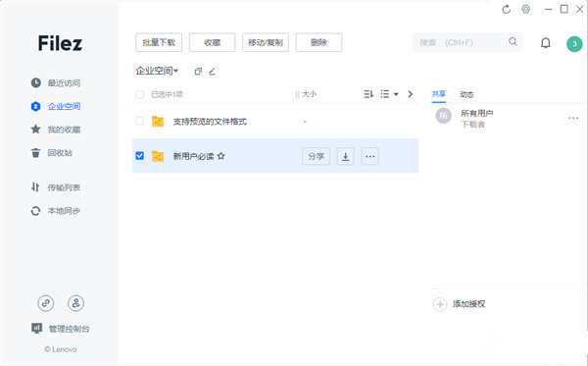Click the magnifier search icon
The image size is (588, 366).
513,41
